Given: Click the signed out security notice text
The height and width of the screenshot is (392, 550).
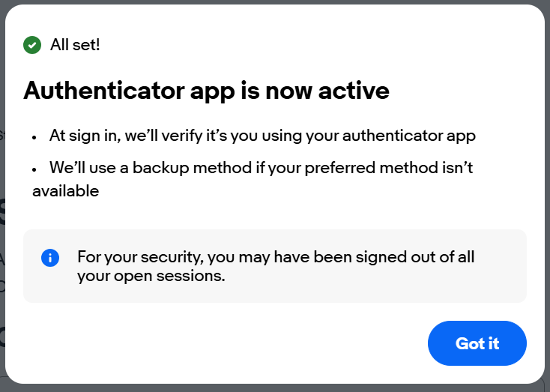Looking at the screenshot, I should (276, 266).
